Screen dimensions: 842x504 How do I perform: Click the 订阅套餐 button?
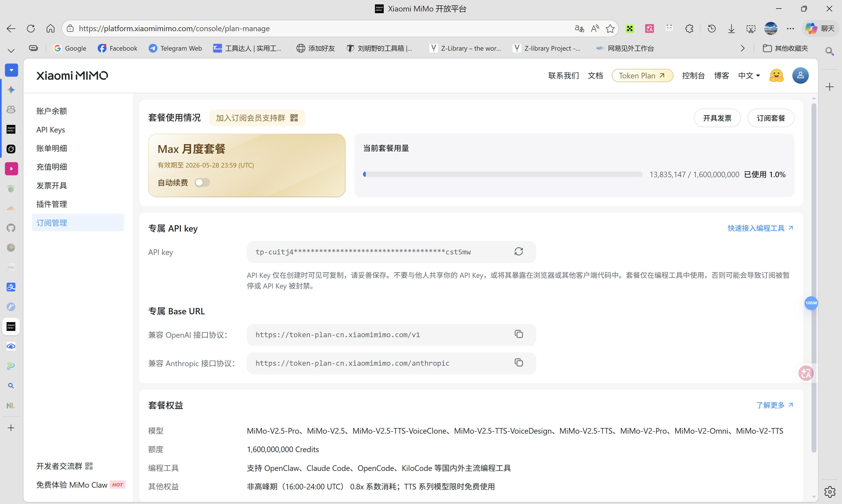click(x=771, y=118)
